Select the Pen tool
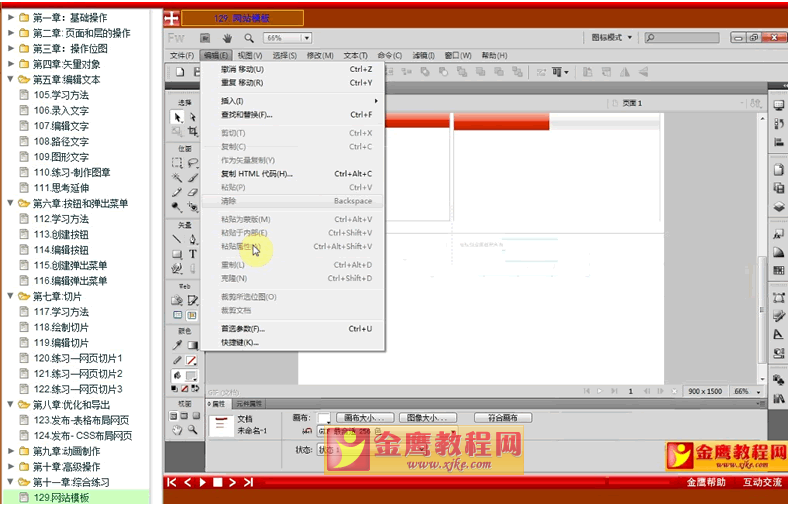788x507 pixels. coord(192,239)
